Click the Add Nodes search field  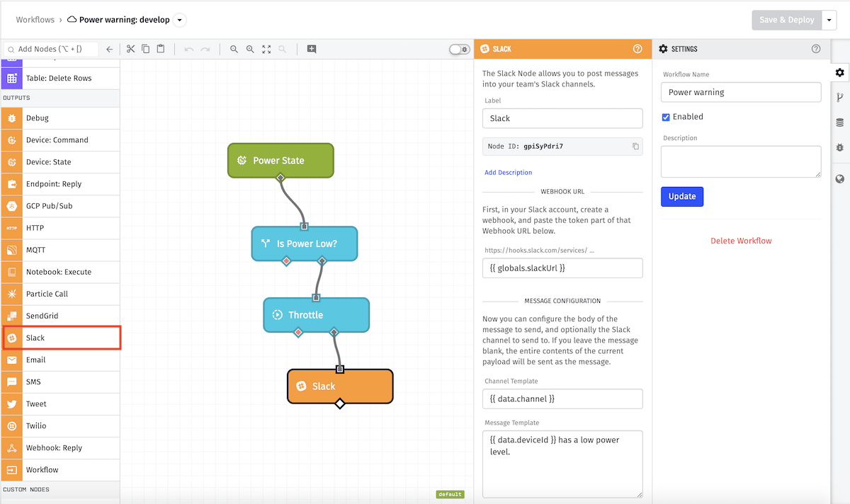pyautogui.click(x=51, y=49)
